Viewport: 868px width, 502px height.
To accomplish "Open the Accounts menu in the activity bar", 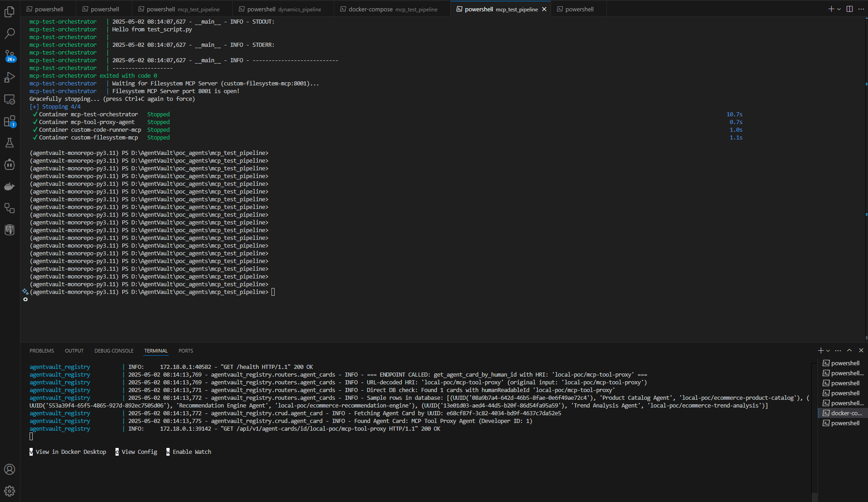I will (x=10, y=469).
